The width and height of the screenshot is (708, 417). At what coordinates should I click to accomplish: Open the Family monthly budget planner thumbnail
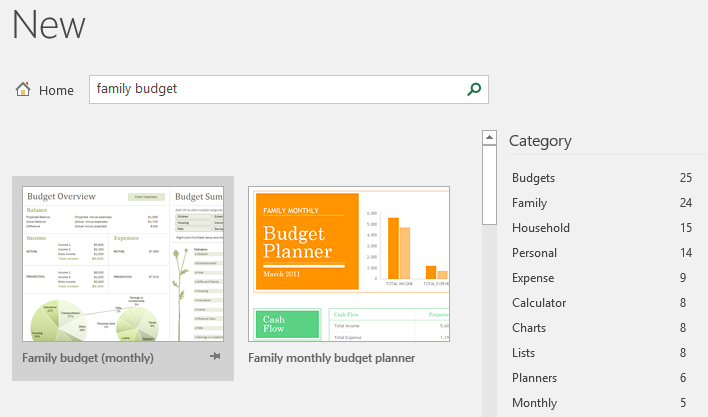pyautogui.click(x=349, y=264)
